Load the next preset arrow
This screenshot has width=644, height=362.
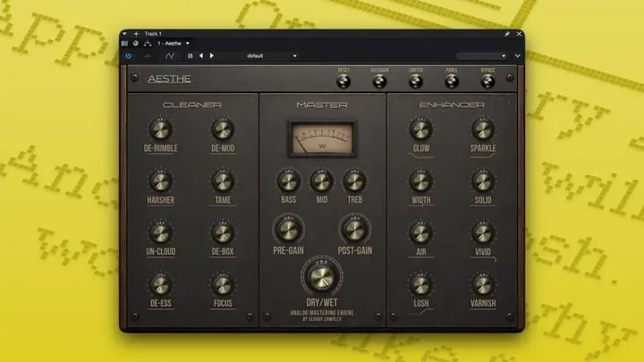tap(212, 55)
